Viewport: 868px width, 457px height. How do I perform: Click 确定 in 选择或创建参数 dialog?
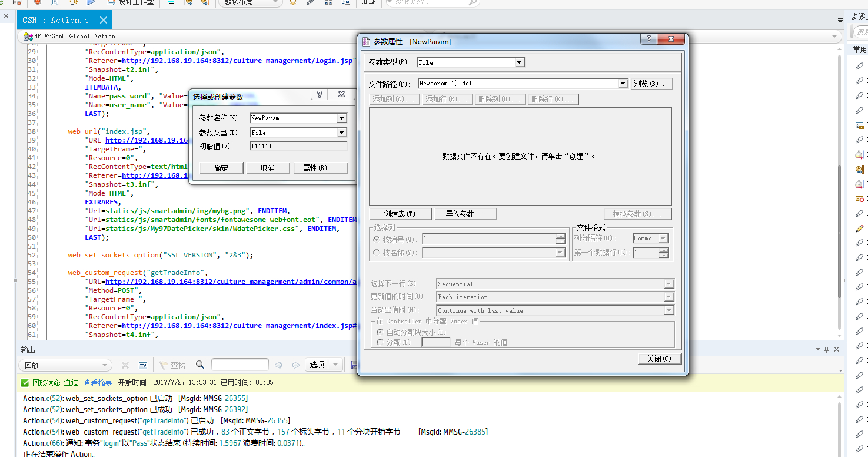(x=221, y=168)
